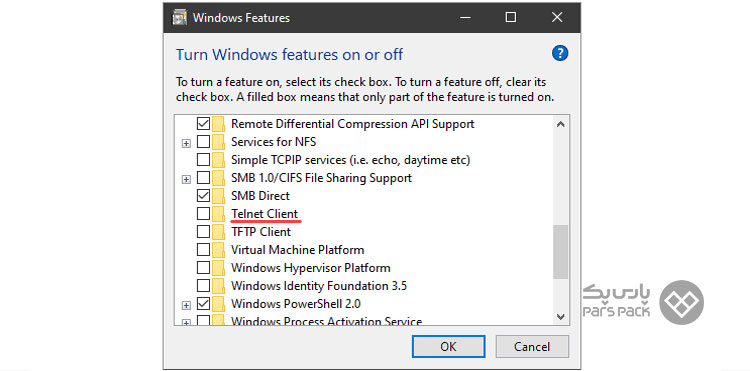Check the Windows Hypervisor Platform box
Image resolution: width=750 pixels, height=371 pixels.
tap(203, 268)
